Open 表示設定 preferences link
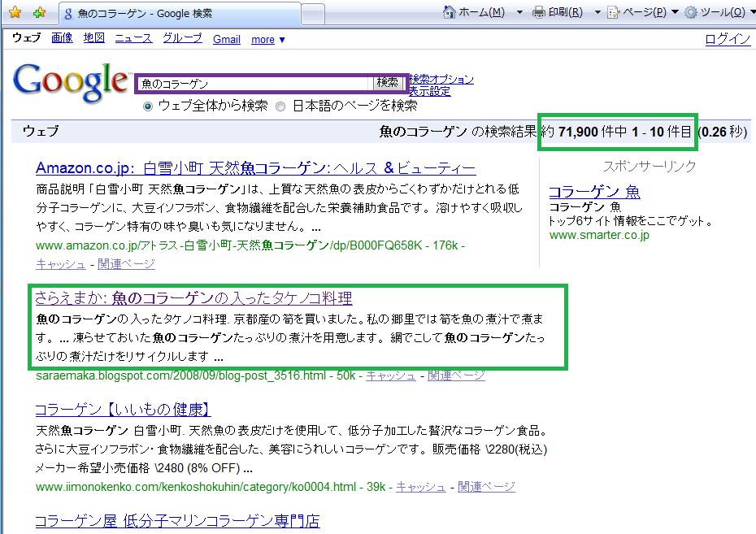Viewport: 756px width, 534px height. [x=429, y=91]
